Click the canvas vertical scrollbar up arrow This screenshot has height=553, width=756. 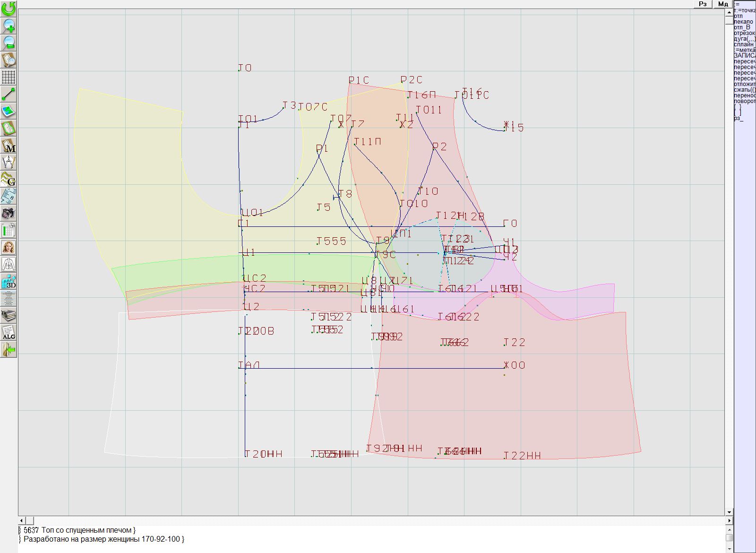pyautogui.click(x=729, y=11)
